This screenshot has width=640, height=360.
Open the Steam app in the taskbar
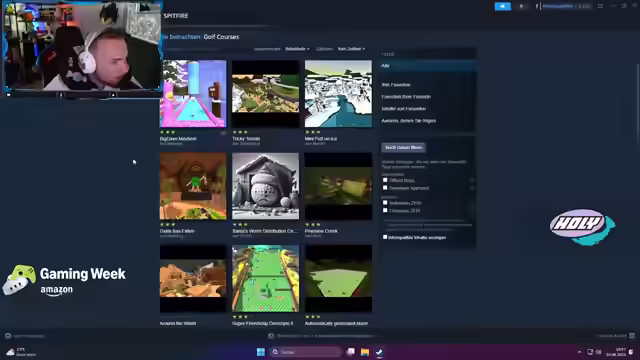coord(379,352)
